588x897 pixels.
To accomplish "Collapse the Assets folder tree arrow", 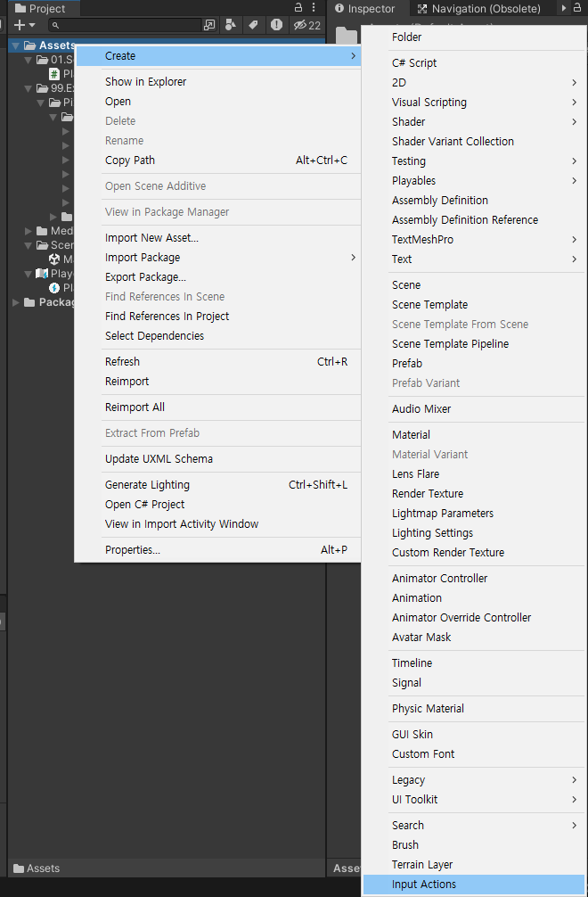I will [16, 45].
